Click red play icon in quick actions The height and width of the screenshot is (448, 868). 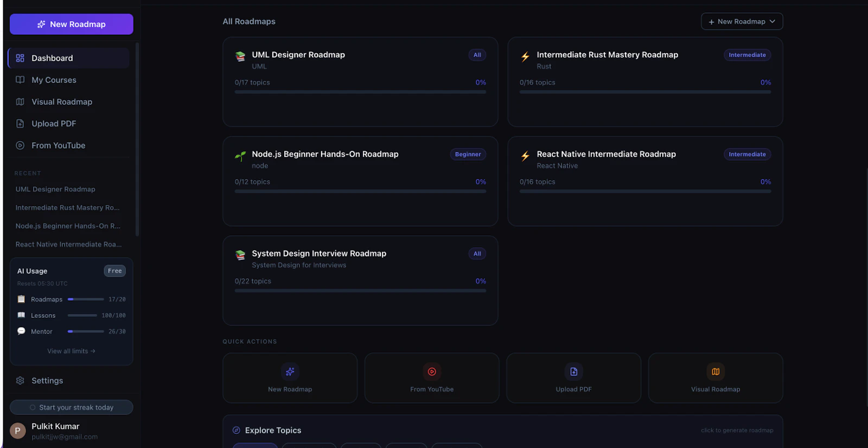tap(432, 372)
